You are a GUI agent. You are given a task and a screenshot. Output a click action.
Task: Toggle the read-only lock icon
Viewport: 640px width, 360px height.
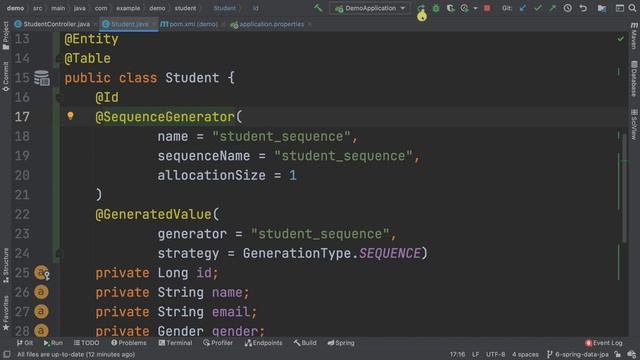pos(618,354)
